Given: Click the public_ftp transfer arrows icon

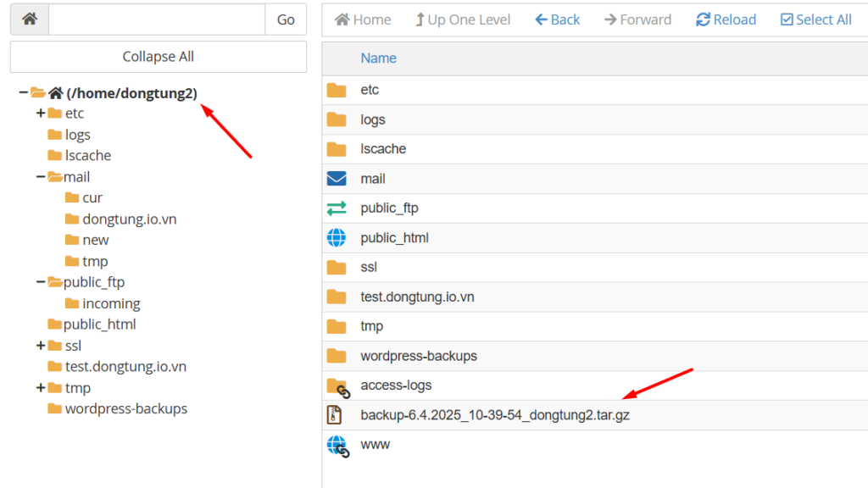Looking at the screenshot, I should coord(337,208).
